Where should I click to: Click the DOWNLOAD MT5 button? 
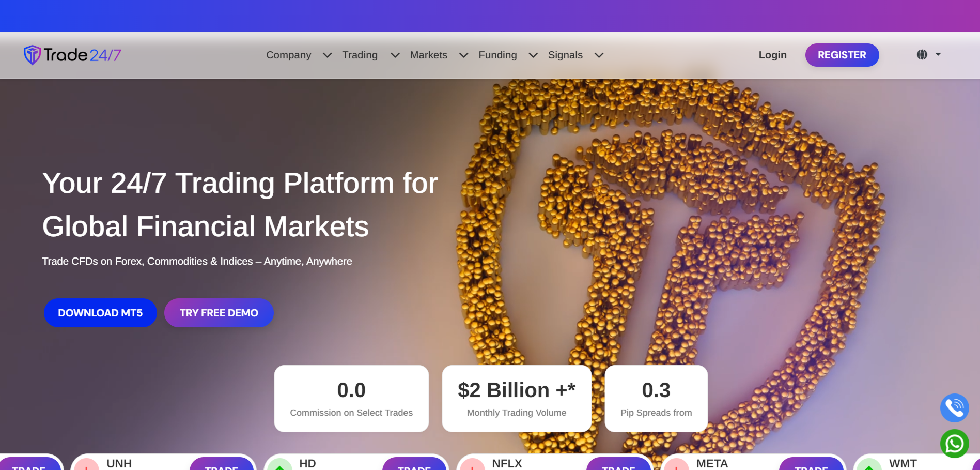[100, 313]
